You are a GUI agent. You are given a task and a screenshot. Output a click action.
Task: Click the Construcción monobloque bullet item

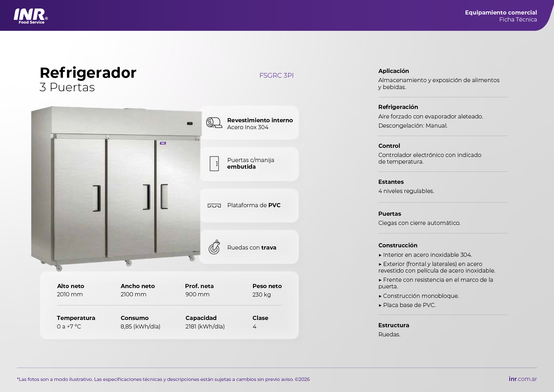pos(420,296)
